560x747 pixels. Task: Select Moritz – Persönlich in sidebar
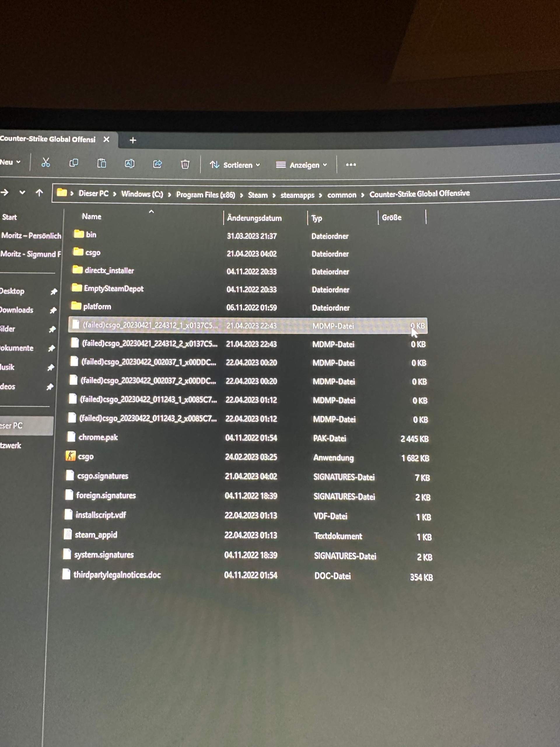click(31, 235)
